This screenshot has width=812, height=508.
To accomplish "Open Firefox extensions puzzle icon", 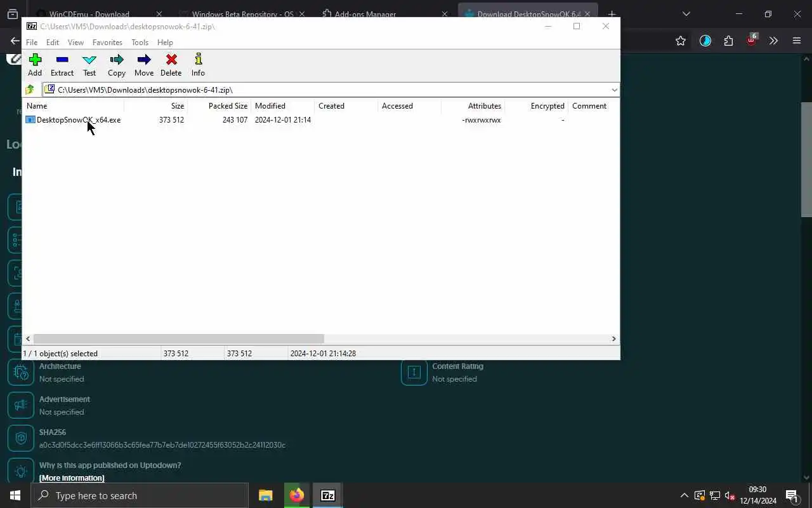I will click(728, 41).
